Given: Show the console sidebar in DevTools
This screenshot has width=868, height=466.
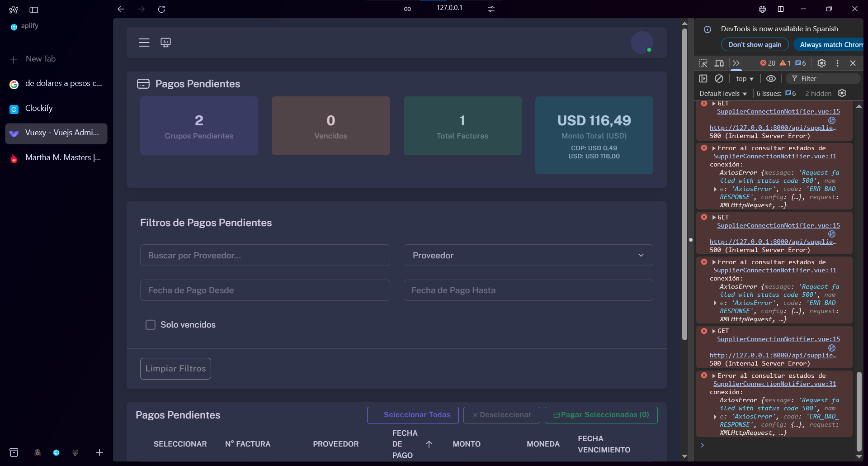Looking at the screenshot, I should 703,79.
